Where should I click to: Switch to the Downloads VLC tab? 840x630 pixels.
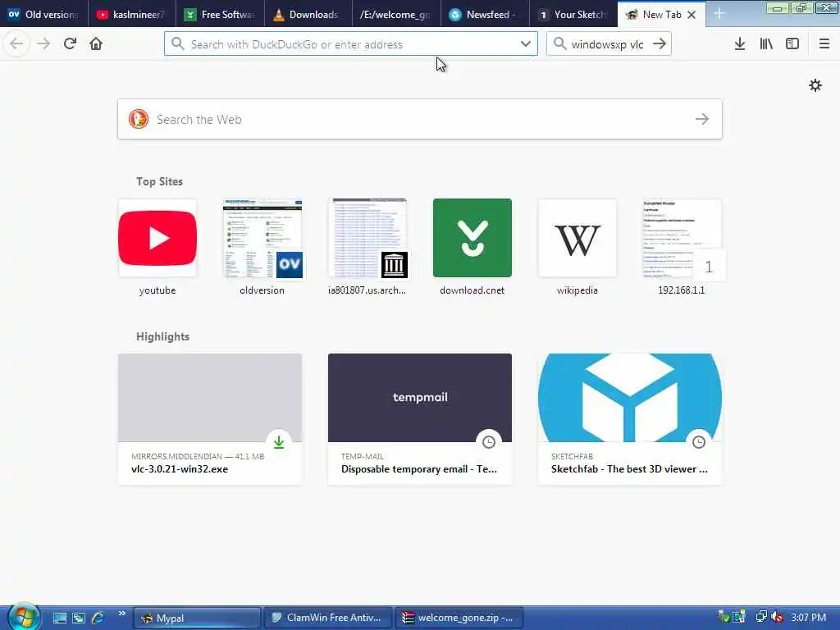tap(308, 15)
